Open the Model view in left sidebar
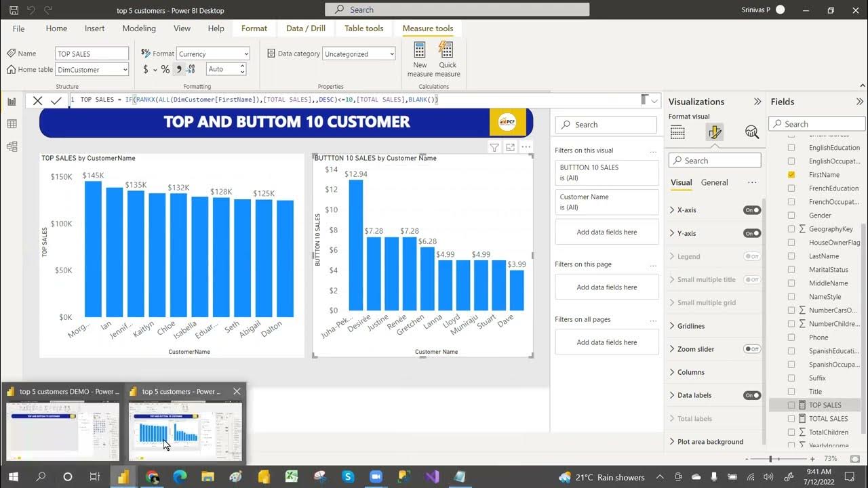 coord(12,146)
